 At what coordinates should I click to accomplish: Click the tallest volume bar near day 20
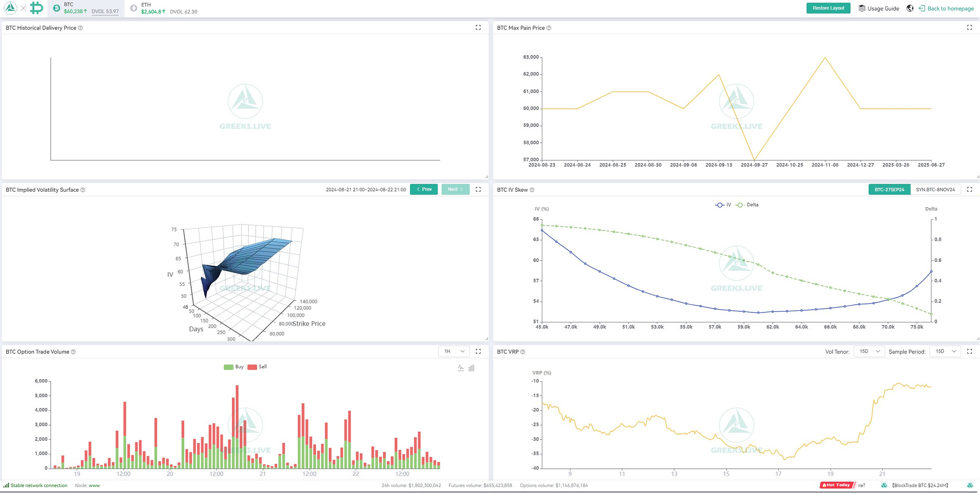point(237,426)
